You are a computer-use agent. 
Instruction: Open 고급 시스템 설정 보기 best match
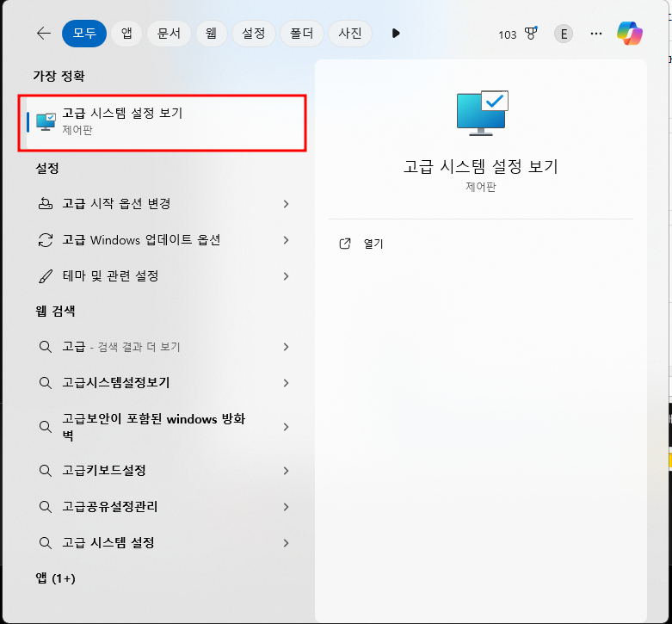point(163,123)
